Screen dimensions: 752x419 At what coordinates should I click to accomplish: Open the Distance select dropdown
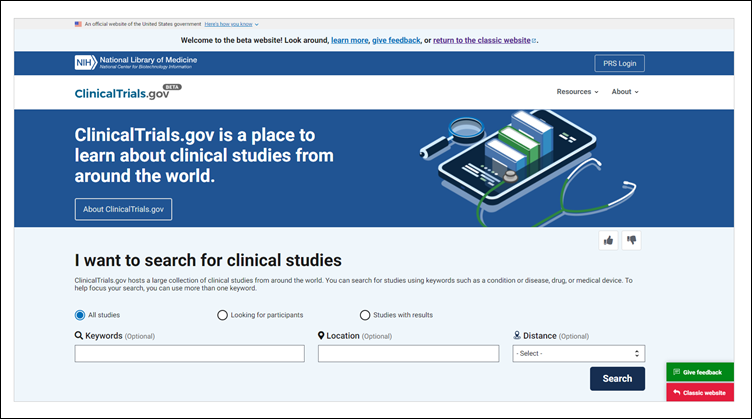(578, 353)
